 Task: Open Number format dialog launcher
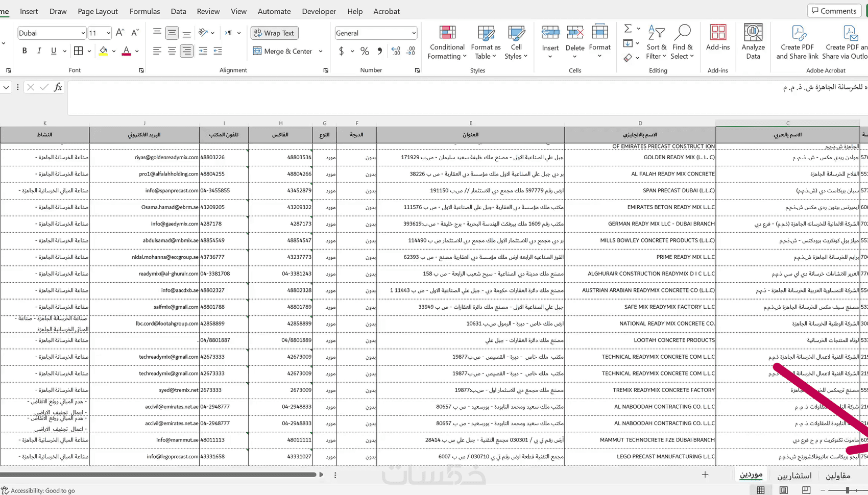pyautogui.click(x=417, y=70)
